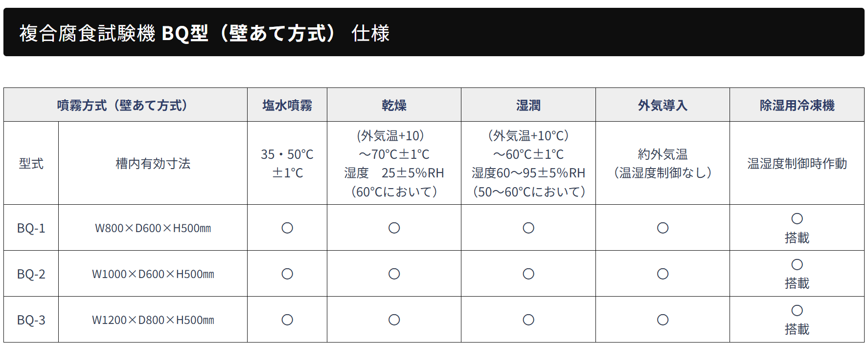The image size is (868, 344).
Task: Click the 外気導入 column header
Action: pyautogui.click(x=662, y=105)
